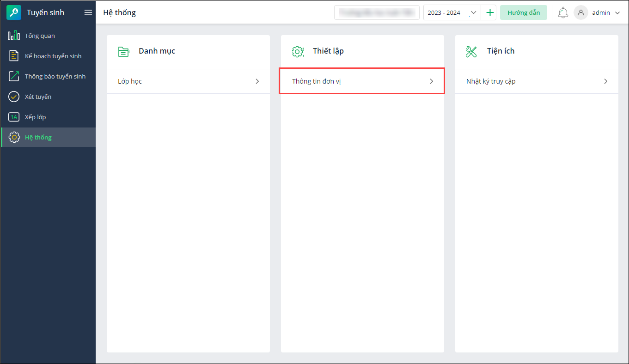Open the 2023 - 2024 school year dropdown
Screen dimensions: 629x364
[452, 13]
